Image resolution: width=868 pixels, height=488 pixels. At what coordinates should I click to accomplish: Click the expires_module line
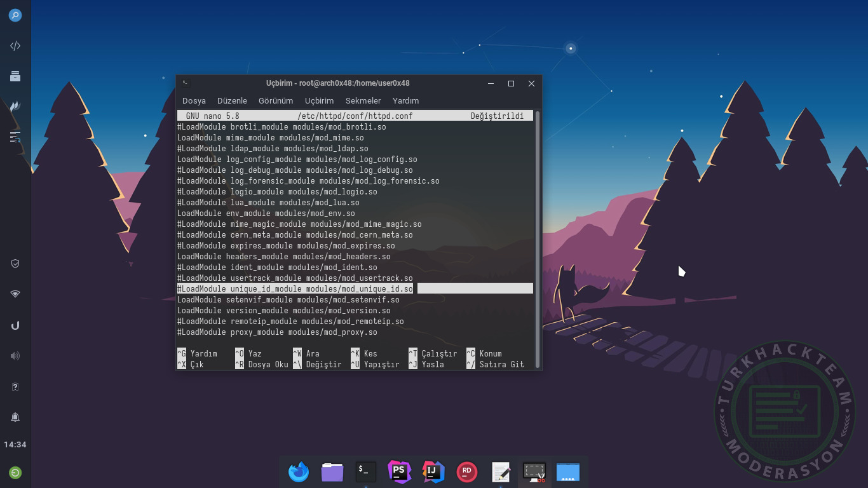tap(286, 245)
